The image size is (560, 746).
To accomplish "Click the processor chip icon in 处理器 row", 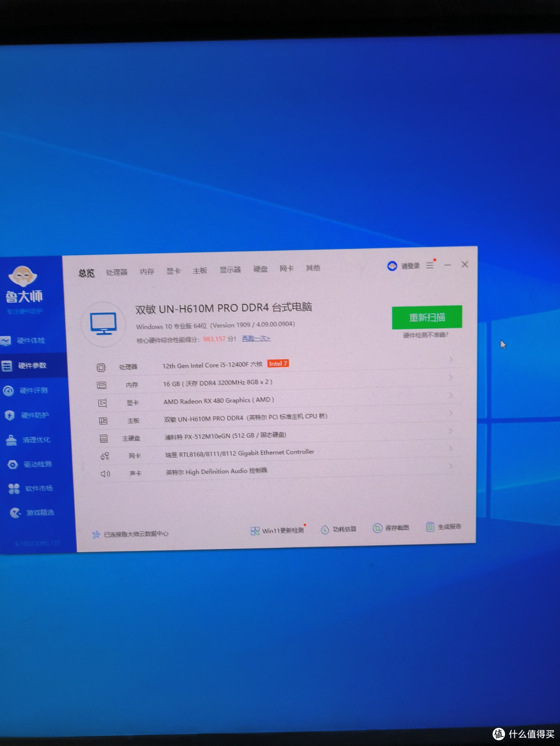I will point(101,367).
